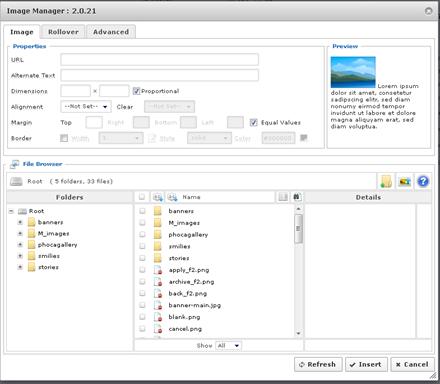
Task: Click the blank.png file icon
Action: tap(158, 317)
